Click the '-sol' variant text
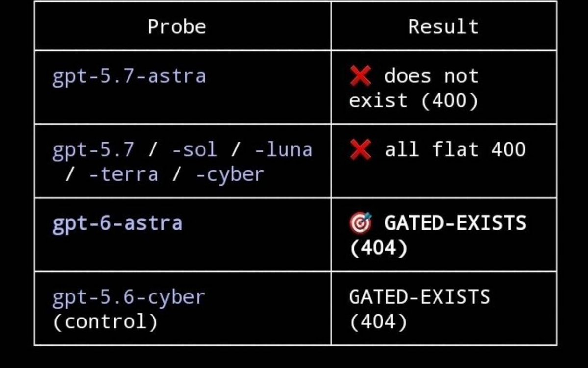Image resolution: width=588 pixels, height=368 pixels. tap(195, 149)
